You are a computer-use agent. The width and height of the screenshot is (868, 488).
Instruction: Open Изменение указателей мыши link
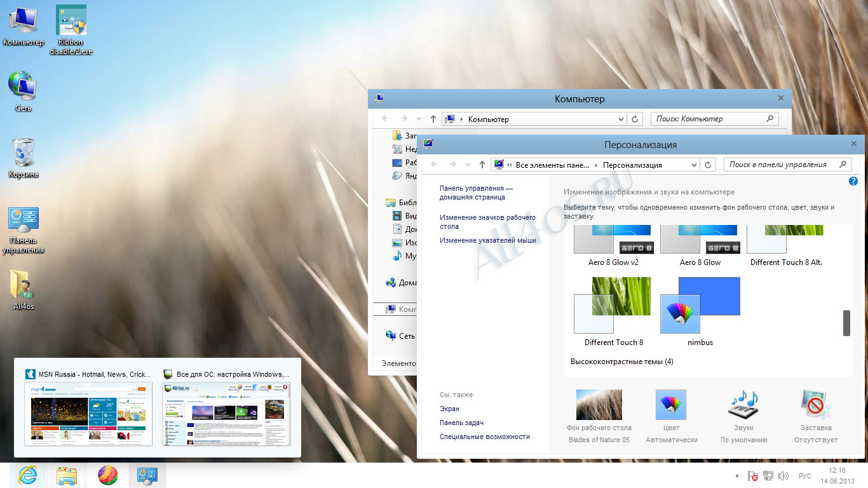(x=488, y=240)
